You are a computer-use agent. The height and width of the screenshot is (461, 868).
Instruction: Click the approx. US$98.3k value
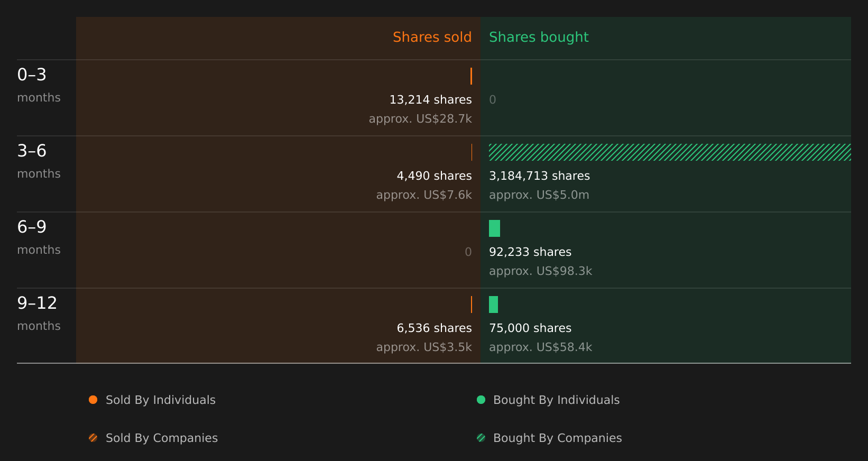pos(540,271)
